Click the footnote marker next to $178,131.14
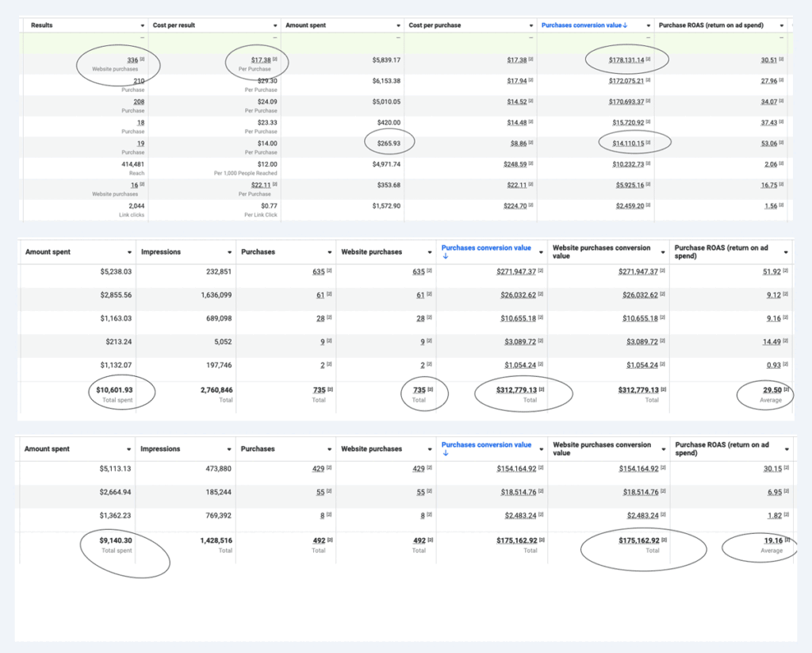This screenshot has height=653, width=812. pos(648,60)
